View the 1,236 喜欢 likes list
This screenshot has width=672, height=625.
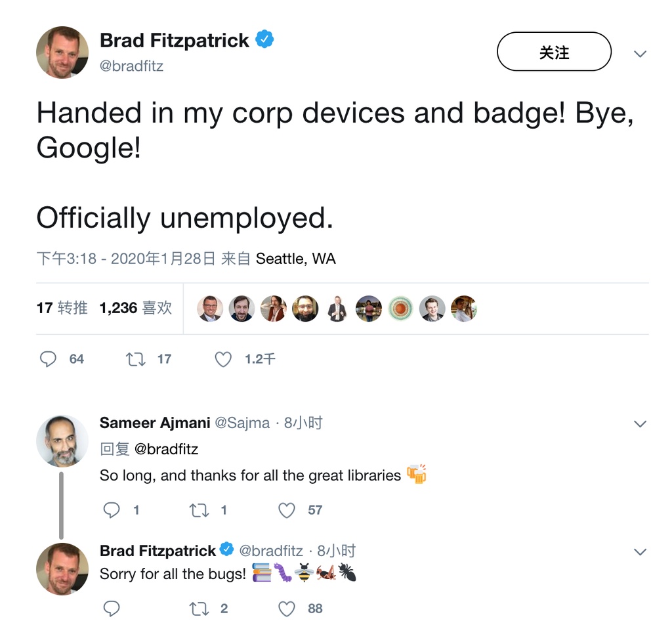[x=136, y=308]
